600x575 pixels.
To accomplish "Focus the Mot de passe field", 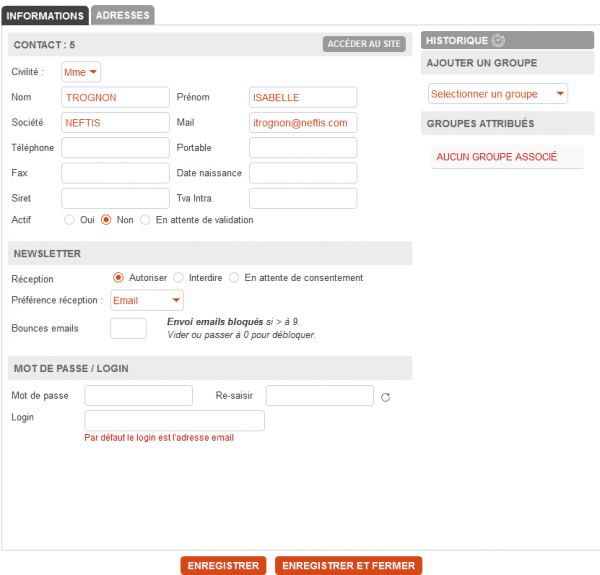I will (x=138, y=396).
